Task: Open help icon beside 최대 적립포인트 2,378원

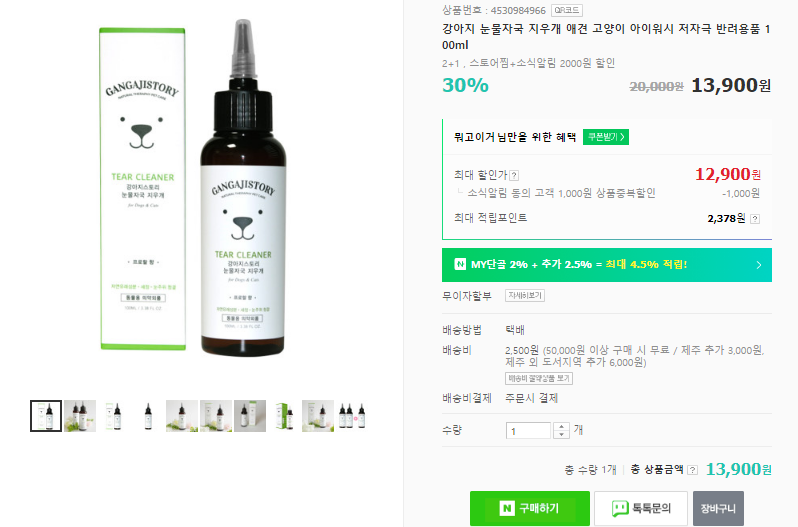Action: coord(755,219)
